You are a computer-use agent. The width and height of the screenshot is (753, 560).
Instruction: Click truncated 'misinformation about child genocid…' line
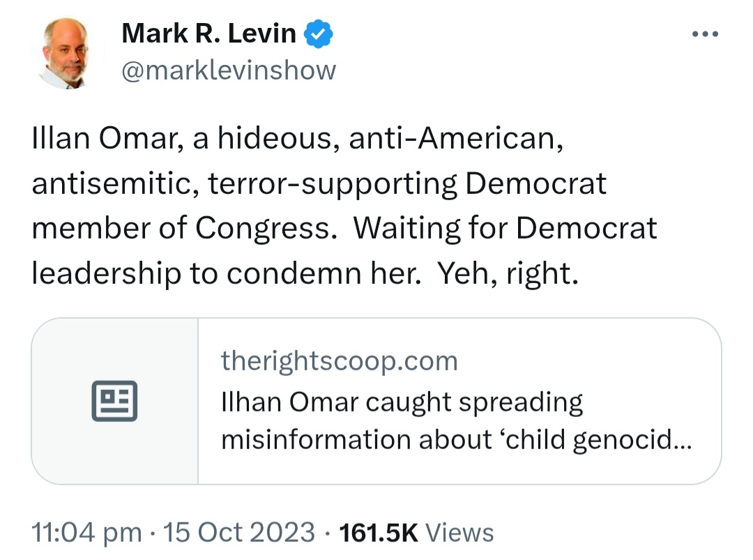pos(456,439)
